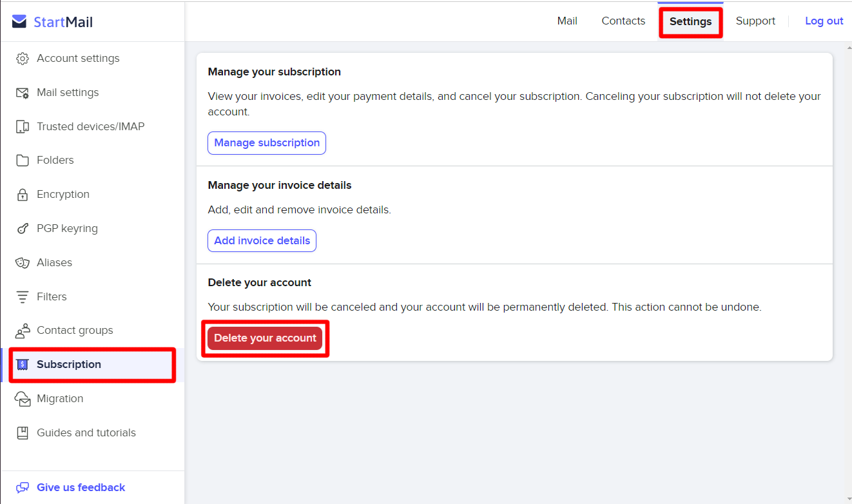Click Add invoice details
The width and height of the screenshot is (852, 504).
coord(262,240)
